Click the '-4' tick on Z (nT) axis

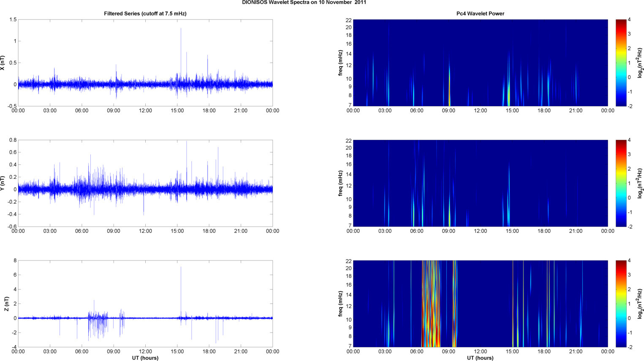[14, 347]
